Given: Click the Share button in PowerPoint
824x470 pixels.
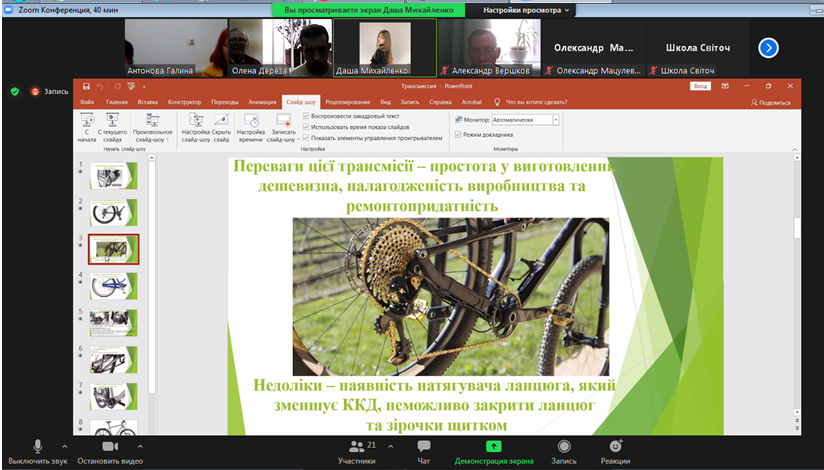Looking at the screenshot, I should [x=770, y=102].
